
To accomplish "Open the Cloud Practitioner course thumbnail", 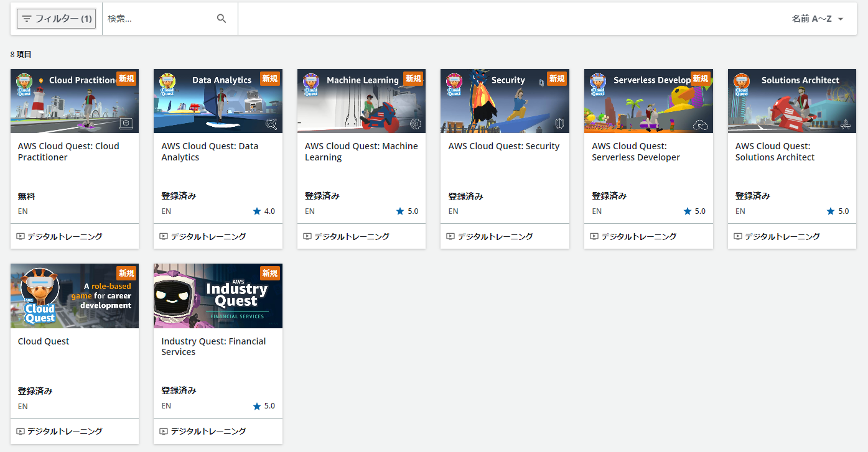I will [x=75, y=101].
